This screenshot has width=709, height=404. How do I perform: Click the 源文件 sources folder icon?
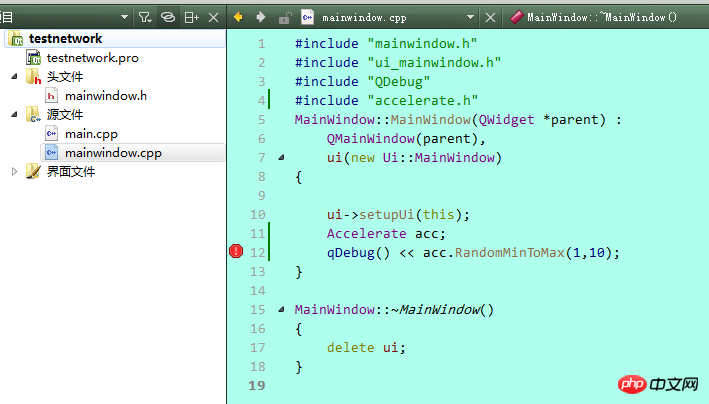coord(33,114)
